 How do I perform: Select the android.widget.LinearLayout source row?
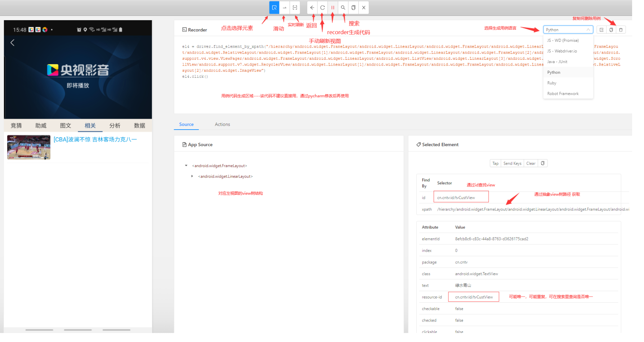(225, 176)
